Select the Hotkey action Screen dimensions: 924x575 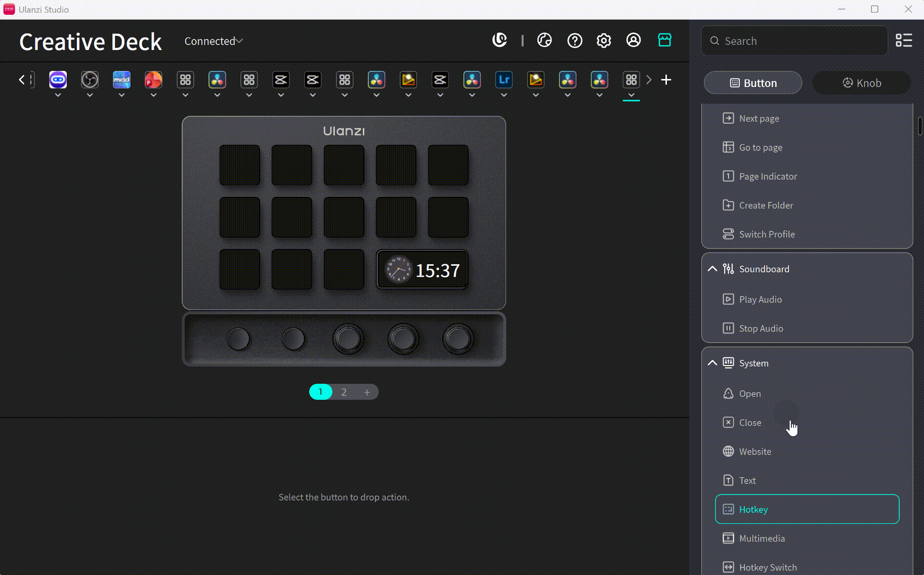807,509
